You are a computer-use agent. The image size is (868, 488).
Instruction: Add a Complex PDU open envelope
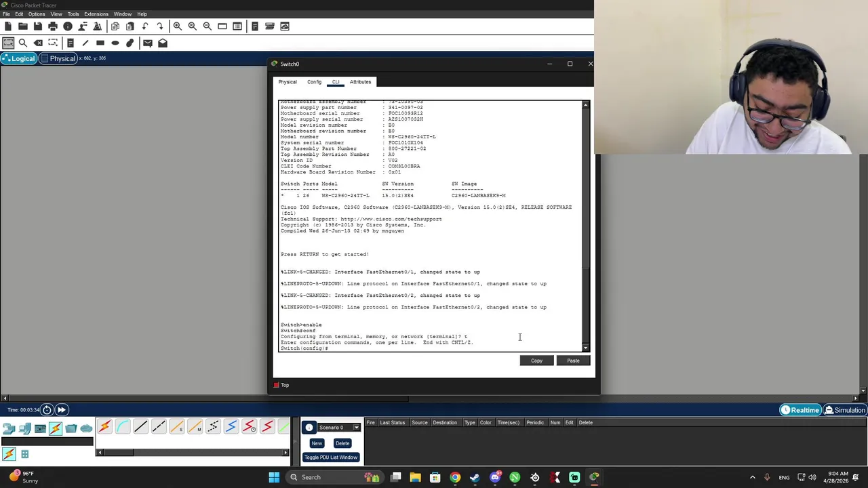click(x=163, y=43)
